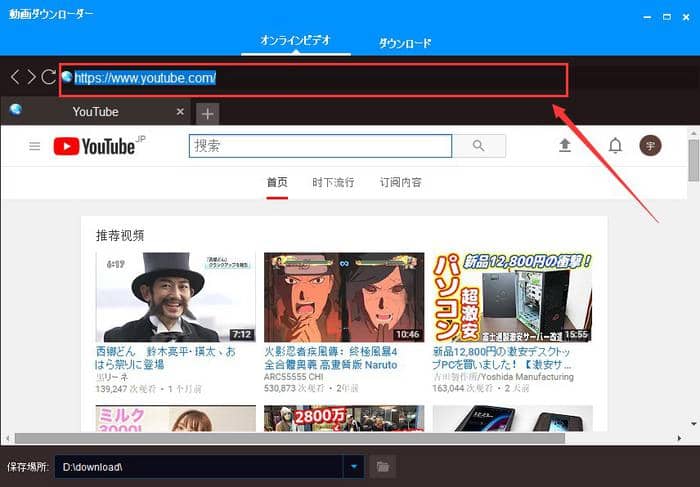Viewport: 700px width, 487px height.
Task: Select the 订阅内容 tab
Action: click(400, 182)
